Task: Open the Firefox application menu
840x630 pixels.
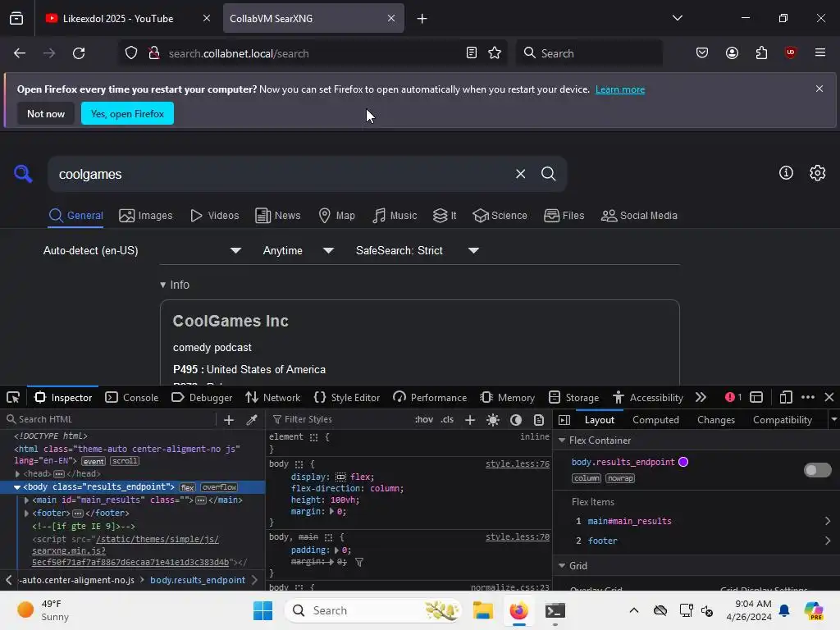Action: (x=819, y=52)
